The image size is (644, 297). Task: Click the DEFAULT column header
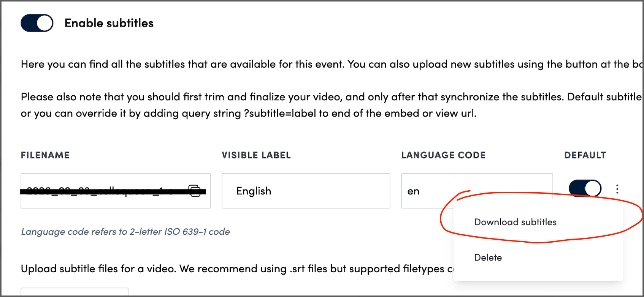585,155
